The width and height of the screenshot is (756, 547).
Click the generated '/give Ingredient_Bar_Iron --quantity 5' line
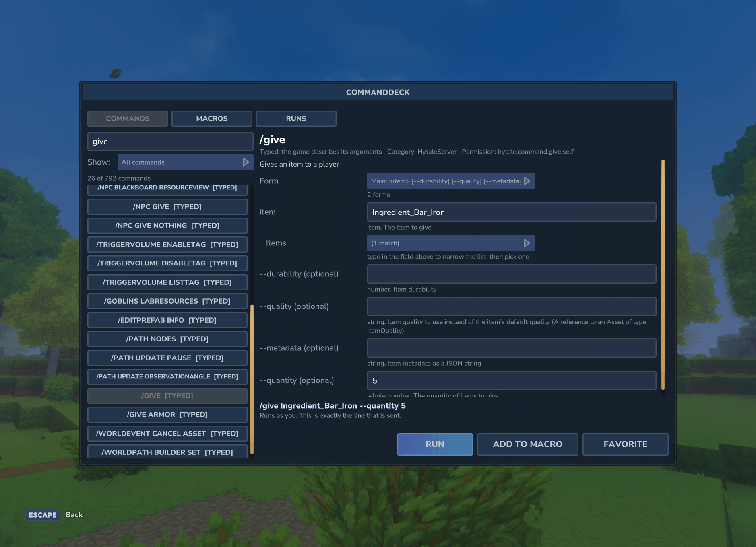(x=333, y=406)
